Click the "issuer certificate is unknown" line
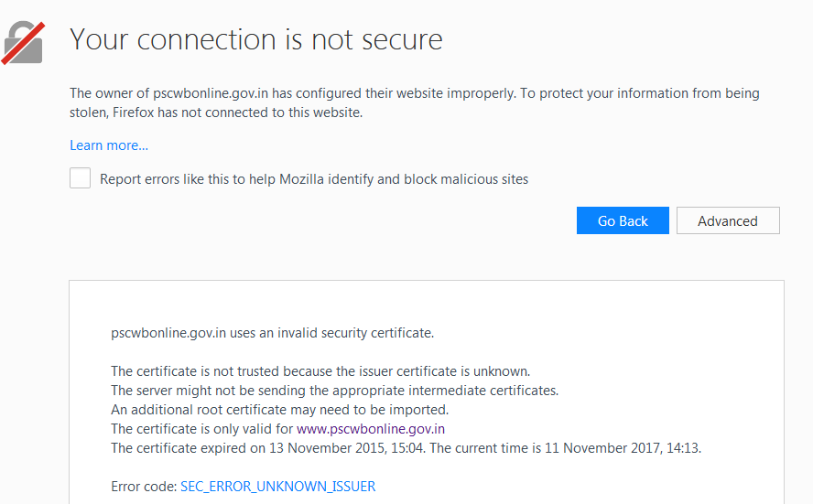The image size is (813, 504). pyautogui.click(x=320, y=371)
